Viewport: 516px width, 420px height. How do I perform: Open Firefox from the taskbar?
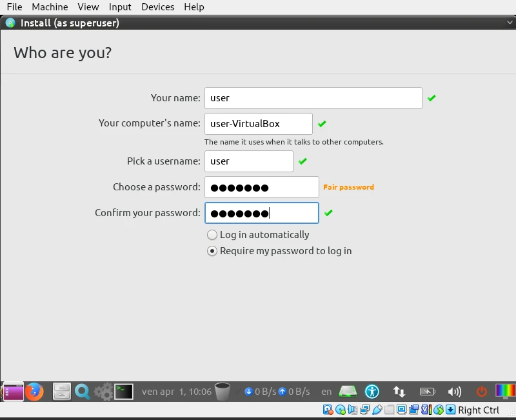point(34,391)
